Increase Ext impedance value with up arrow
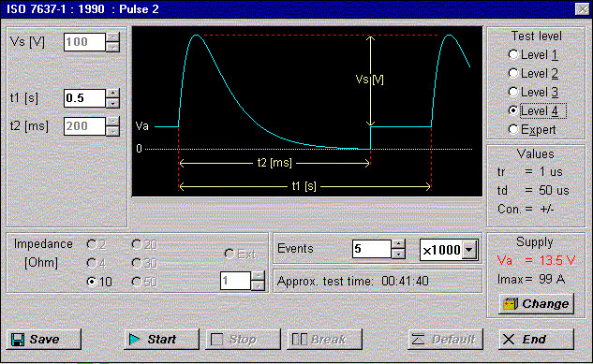This screenshot has height=364, width=593. click(x=258, y=276)
